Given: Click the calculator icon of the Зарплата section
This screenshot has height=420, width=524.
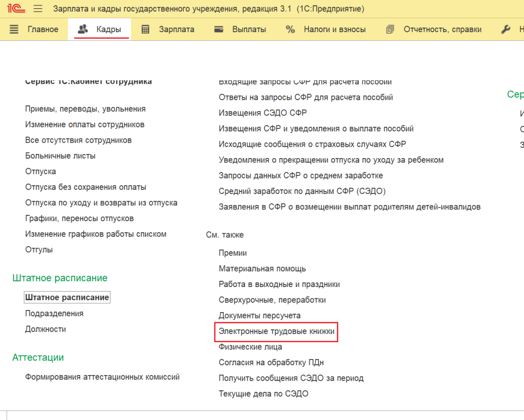Looking at the screenshot, I should tap(145, 30).
